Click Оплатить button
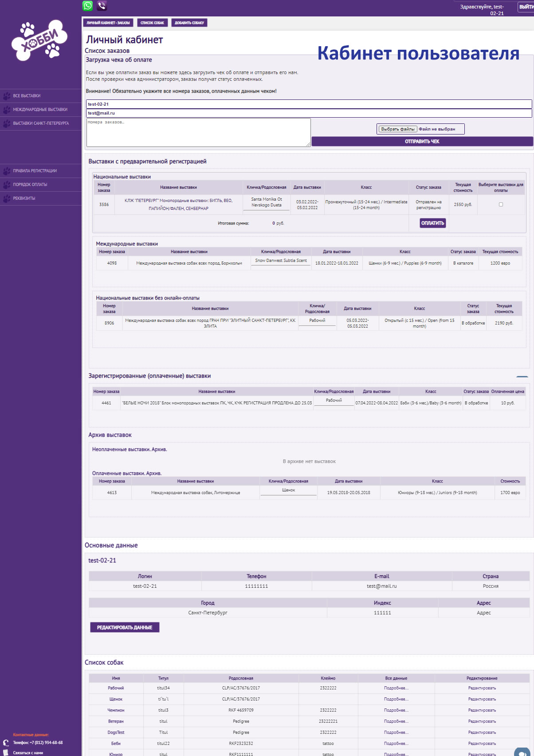The height and width of the screenshot is (756, 534). 432,223
